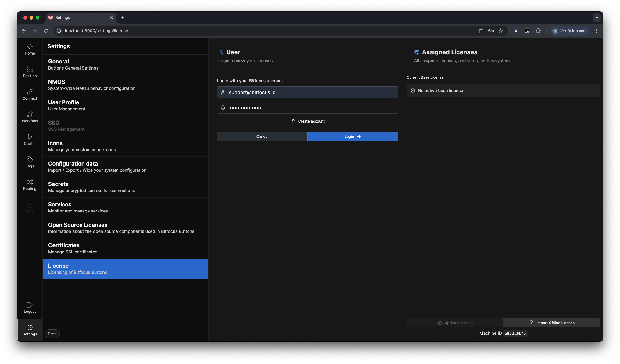Click Update Licenses button
Screen dimensions: 620x364
pyautogui.click(x=455, y=323)
